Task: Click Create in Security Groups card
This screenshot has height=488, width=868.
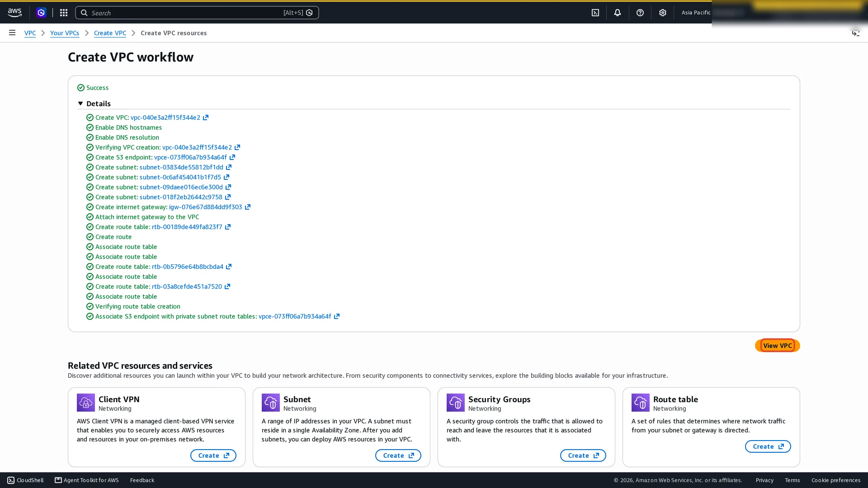Action: 583,455
